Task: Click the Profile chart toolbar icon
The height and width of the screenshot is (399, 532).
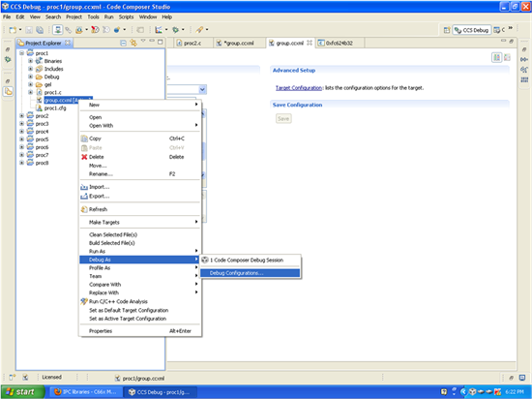Action: [x=159, y=30]
